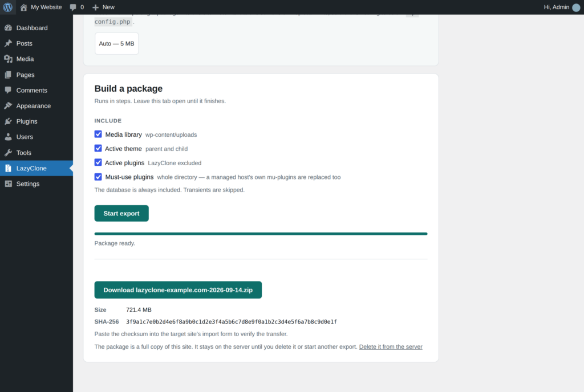Open Plugins in the sidebar

[x=36, y=121]
